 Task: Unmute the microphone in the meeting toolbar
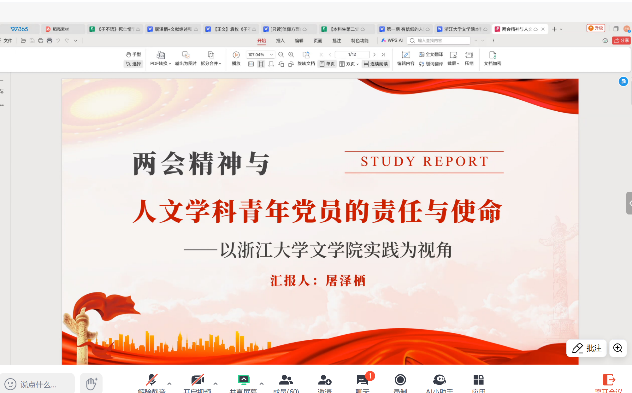[152, 380]
